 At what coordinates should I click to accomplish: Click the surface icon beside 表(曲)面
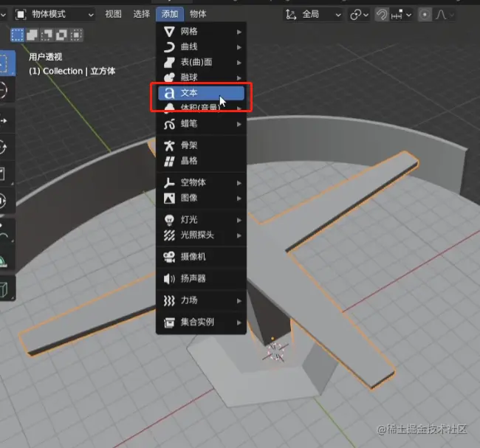click(169, 62)
